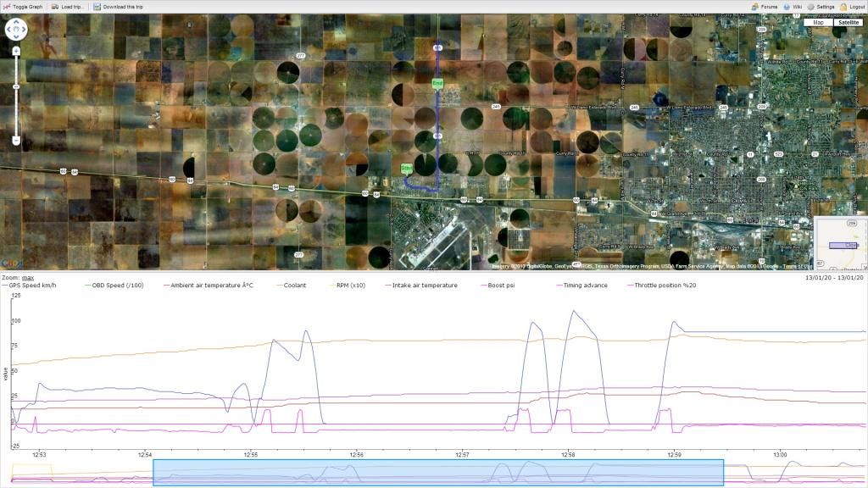
Task: Toggle the Coolant series legend entry
Action: click(295, 286)
